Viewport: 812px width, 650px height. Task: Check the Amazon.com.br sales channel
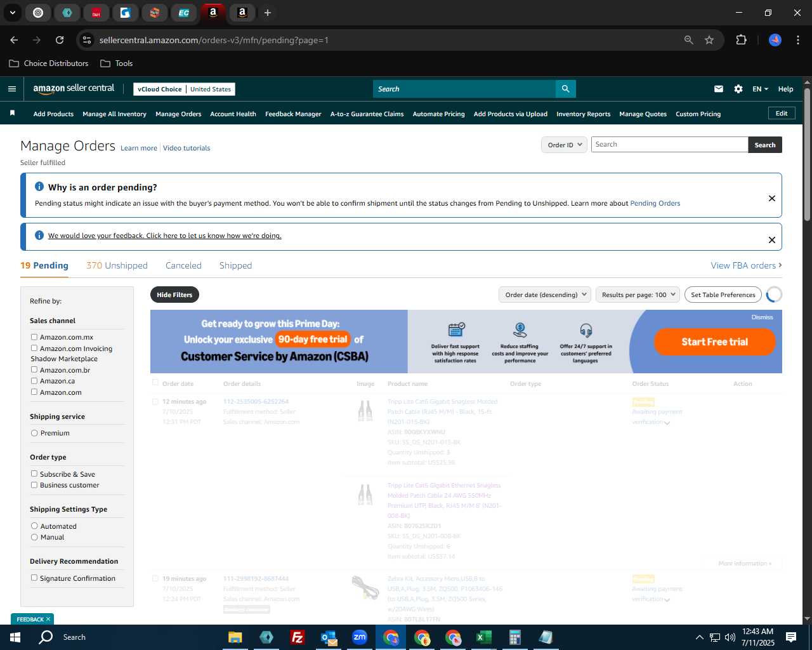(34, 369)
